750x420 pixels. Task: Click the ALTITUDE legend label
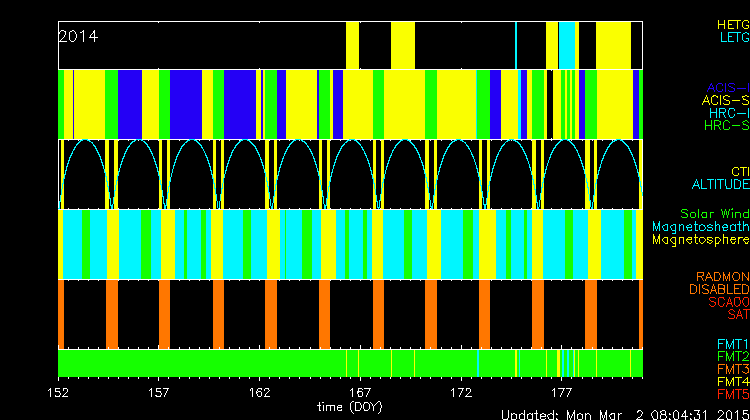point(719,185)
